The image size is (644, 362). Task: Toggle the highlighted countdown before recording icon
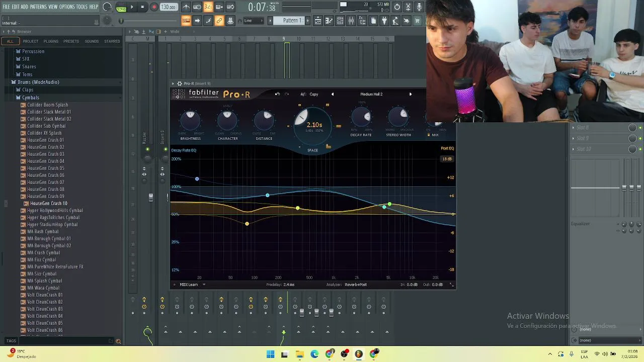(208, 7)
